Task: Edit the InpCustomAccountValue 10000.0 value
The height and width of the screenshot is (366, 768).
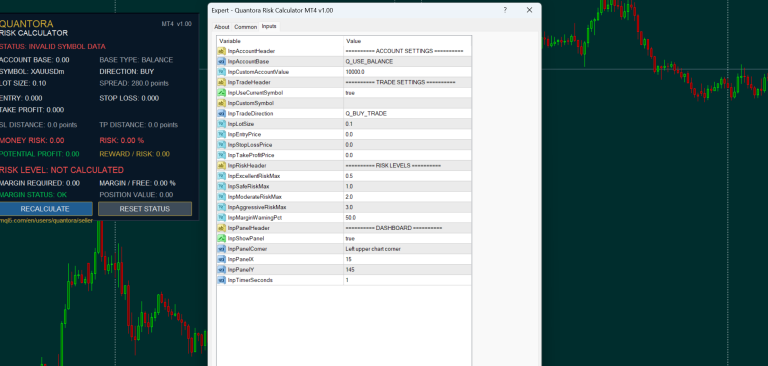Action: pyautogui.click(x=408, y=72)
